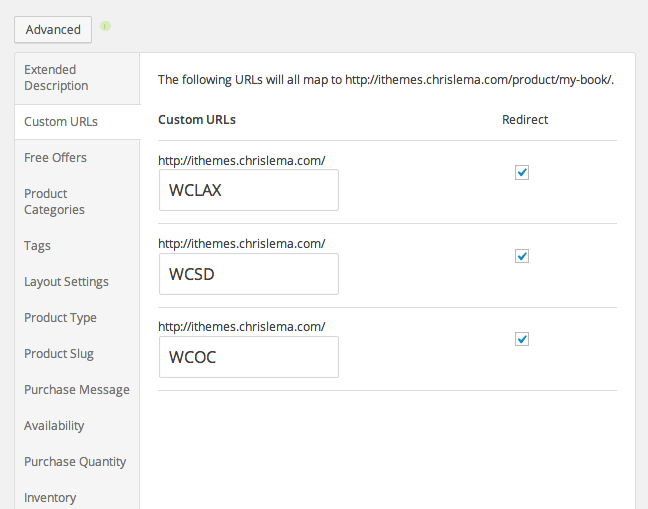648x509 pixels.
Task: Open the Product Categories tab
Action: point(54,202)
